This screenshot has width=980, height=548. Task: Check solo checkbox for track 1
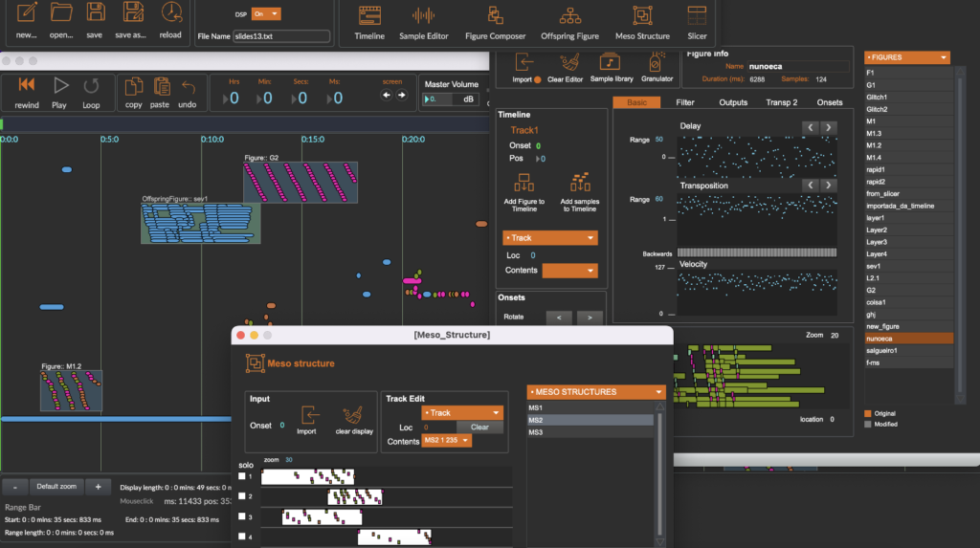click(x=242, y=476)
